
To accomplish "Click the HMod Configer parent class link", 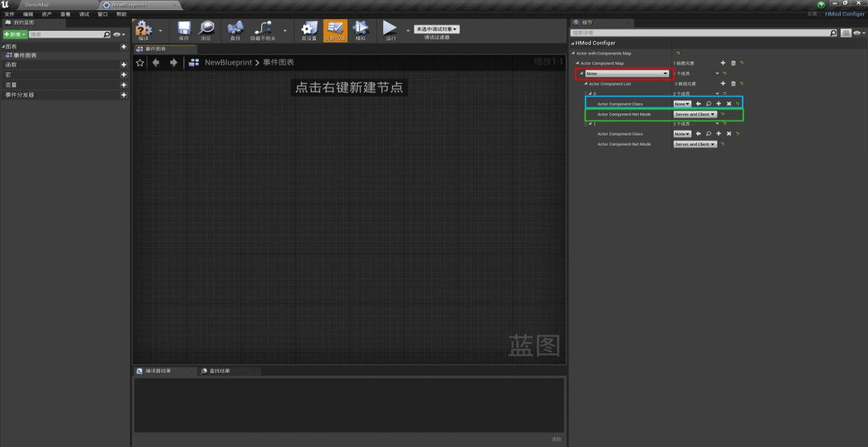I will coord(845,14).
